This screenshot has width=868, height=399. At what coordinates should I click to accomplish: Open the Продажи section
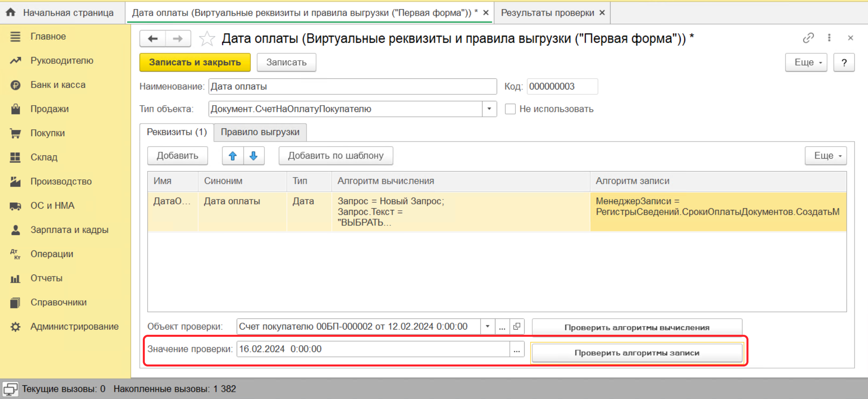(49, 109)
